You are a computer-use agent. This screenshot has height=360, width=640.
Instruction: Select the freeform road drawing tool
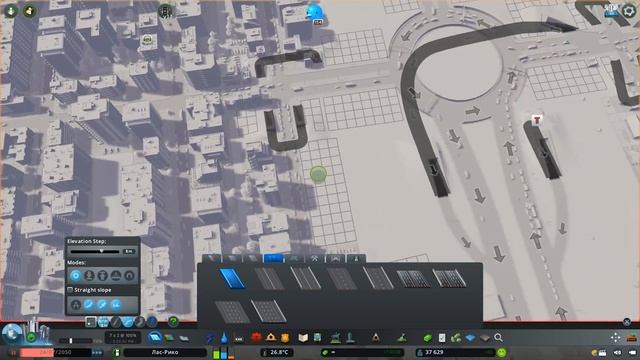(x=140, y=322)
